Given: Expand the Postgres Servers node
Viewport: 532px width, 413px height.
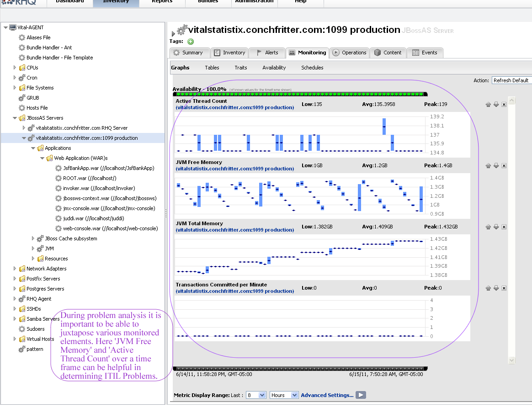Looking at the screenshot, I should click(15, 289).
